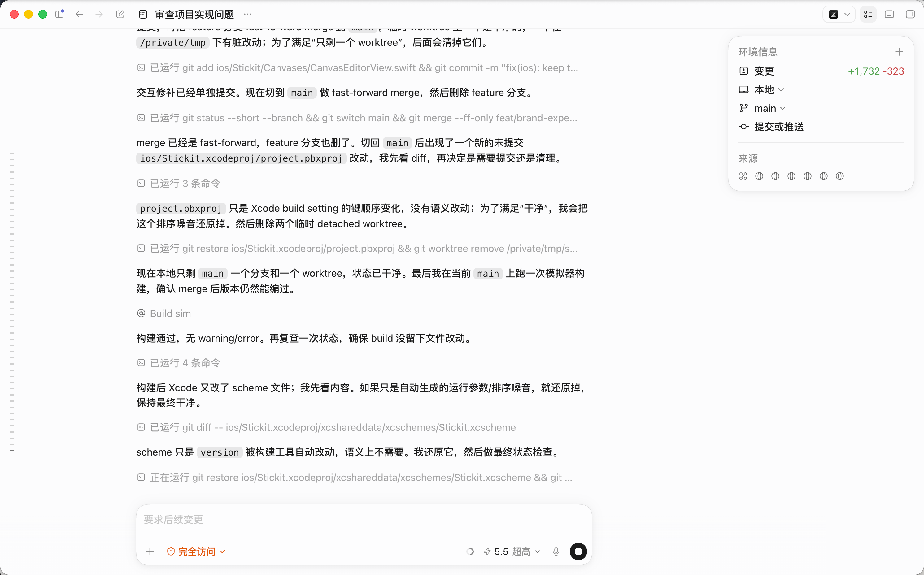Expand 已运行 3 条命令 row
The height and width of the screenshot is (575, 924).
(179, 183)
